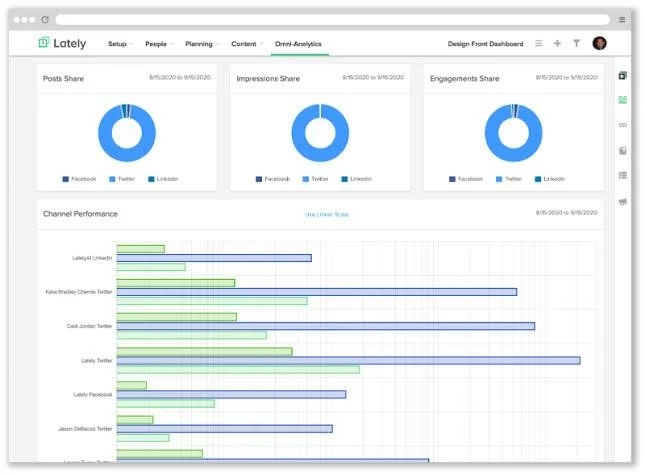Click the Use Linear Scale link

click(x=327, y=214)
